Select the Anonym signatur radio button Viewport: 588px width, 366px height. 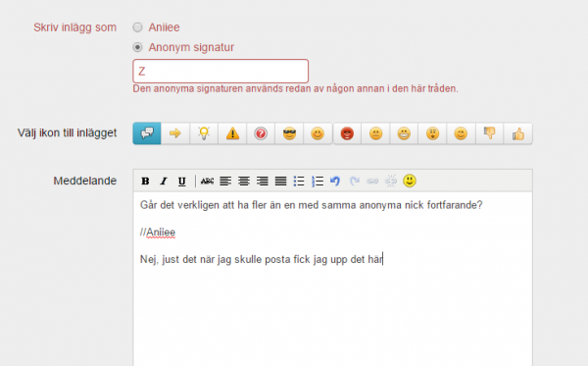tap(137, 47)
